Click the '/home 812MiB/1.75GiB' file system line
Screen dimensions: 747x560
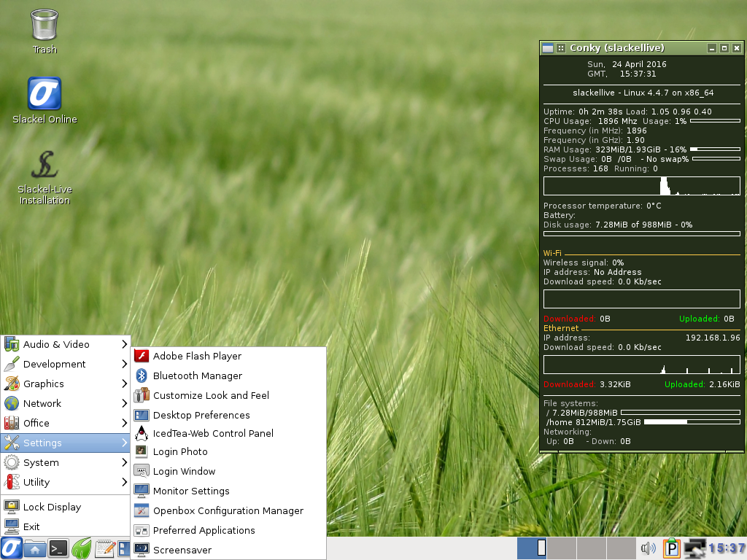(594, 422)
